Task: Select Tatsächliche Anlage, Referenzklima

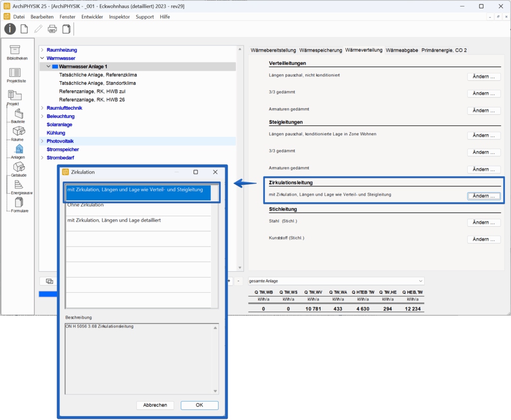Action: [98, 75]
